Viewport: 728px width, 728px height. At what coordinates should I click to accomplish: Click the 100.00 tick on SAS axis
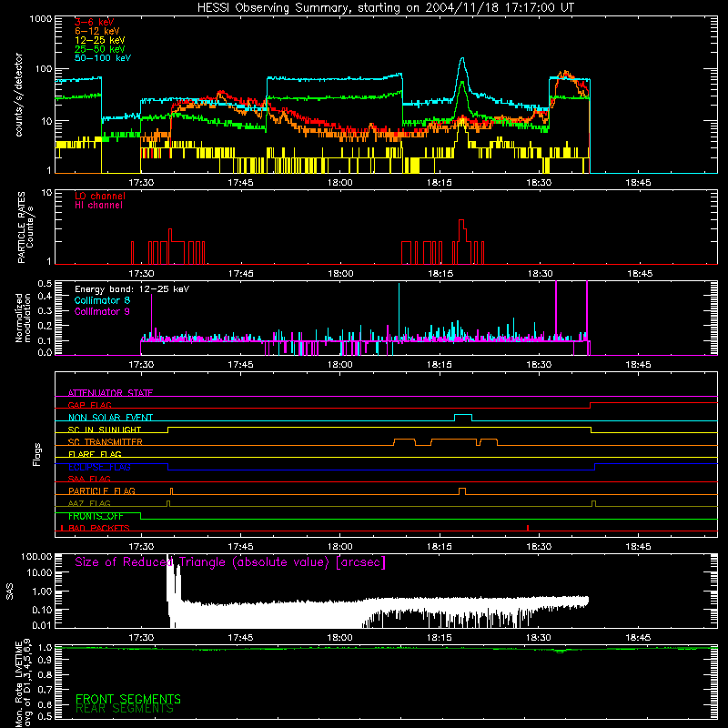point(36,556)
